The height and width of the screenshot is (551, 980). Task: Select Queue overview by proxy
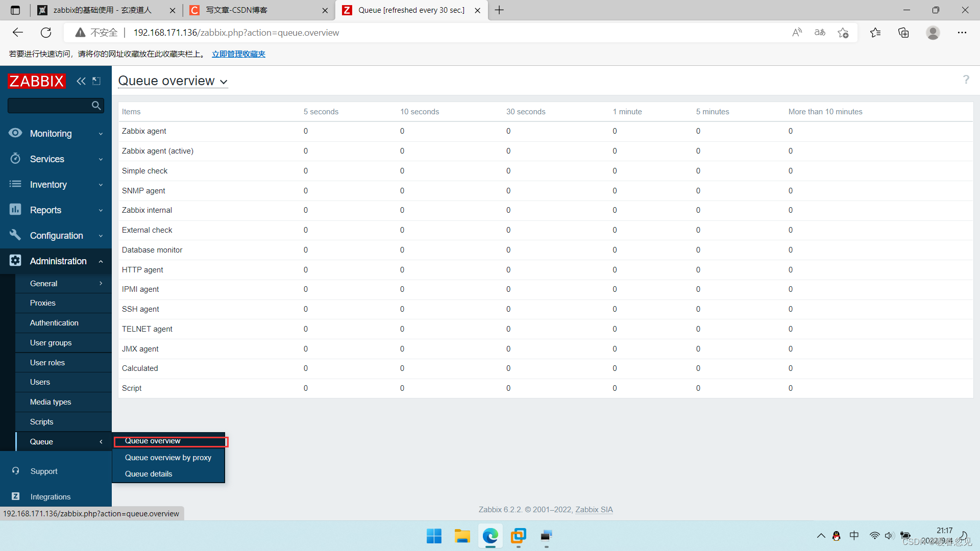click(168, 458)
